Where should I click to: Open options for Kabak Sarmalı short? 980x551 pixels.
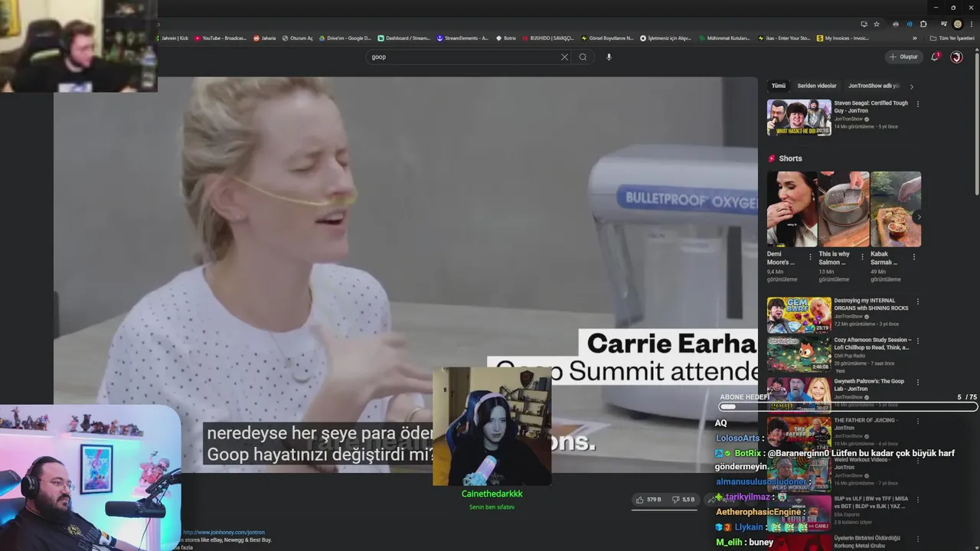point(914,257)
